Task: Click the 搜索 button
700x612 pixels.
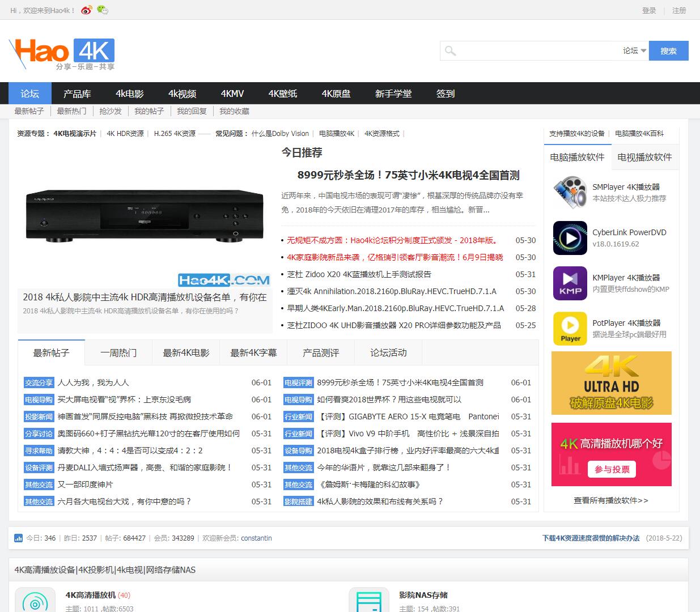Action: coord(669,50)
